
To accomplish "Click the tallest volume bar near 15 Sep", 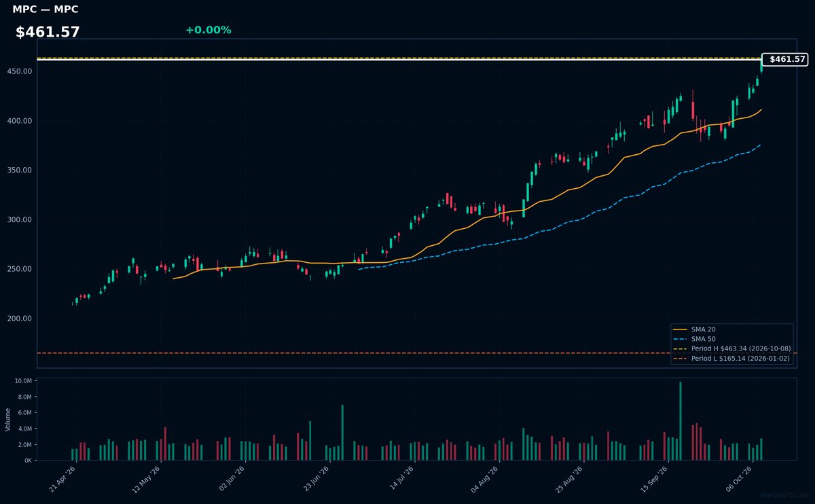I will tap(681, 421).
